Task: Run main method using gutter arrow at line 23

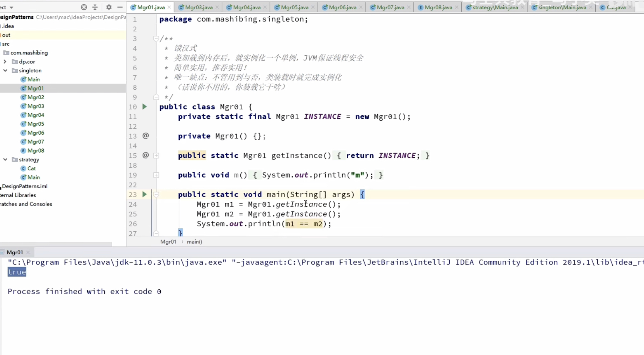Action: 145,194
